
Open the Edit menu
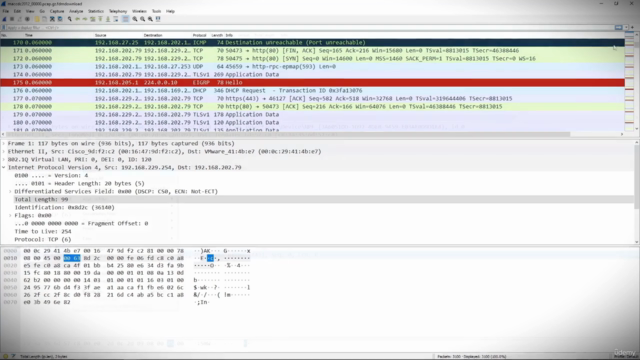pos(17,11)
